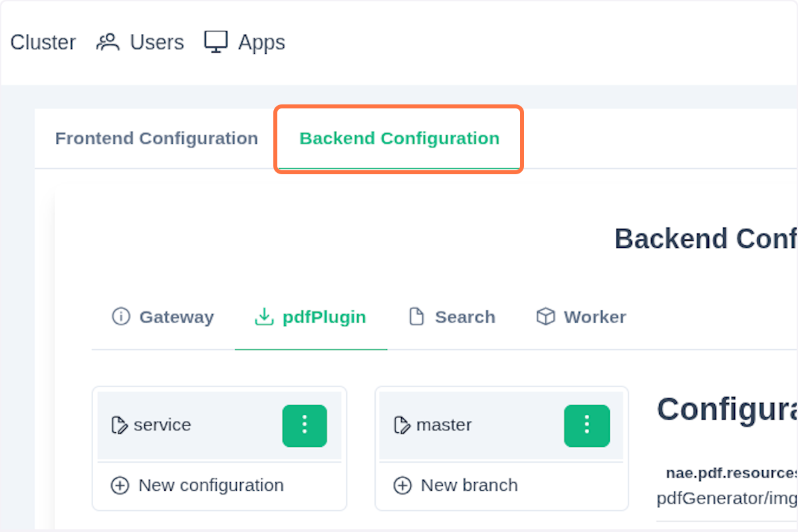This screenshot has height=532, width=798.
Task: Click the plus icon beside New branch
Action: pos(403,485)
